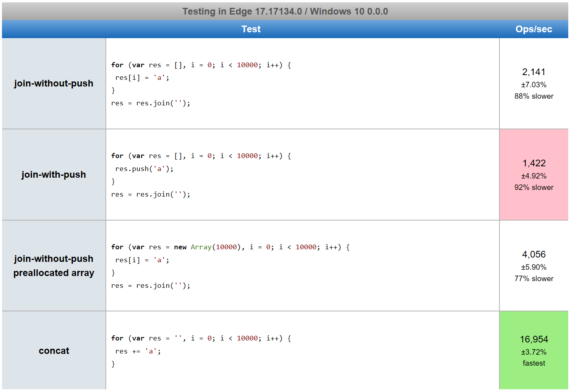This screenshot has width=571, height=392.
Task: Select the 'concat' test name cell
Action: coord(54,351)
